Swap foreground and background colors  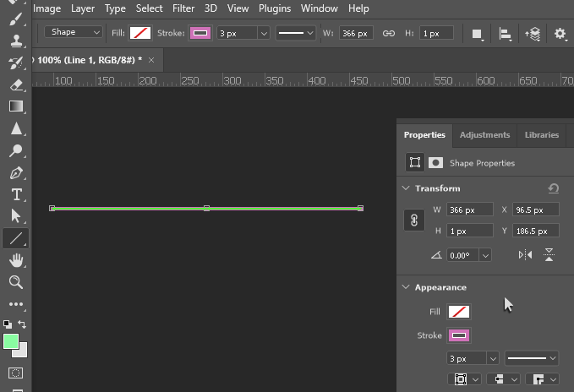pyautogui.click(x=22, y=324)
